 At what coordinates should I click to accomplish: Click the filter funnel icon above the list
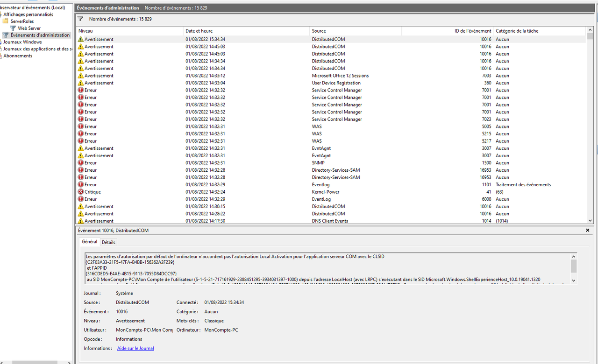(x=80, y=19)
